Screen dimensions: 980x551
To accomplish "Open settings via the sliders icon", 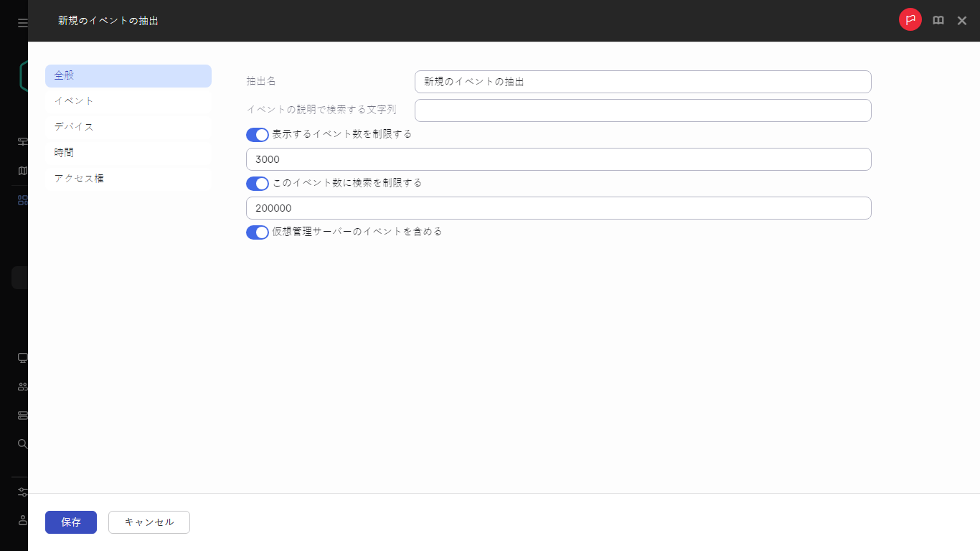I will (x=21, y=492).
